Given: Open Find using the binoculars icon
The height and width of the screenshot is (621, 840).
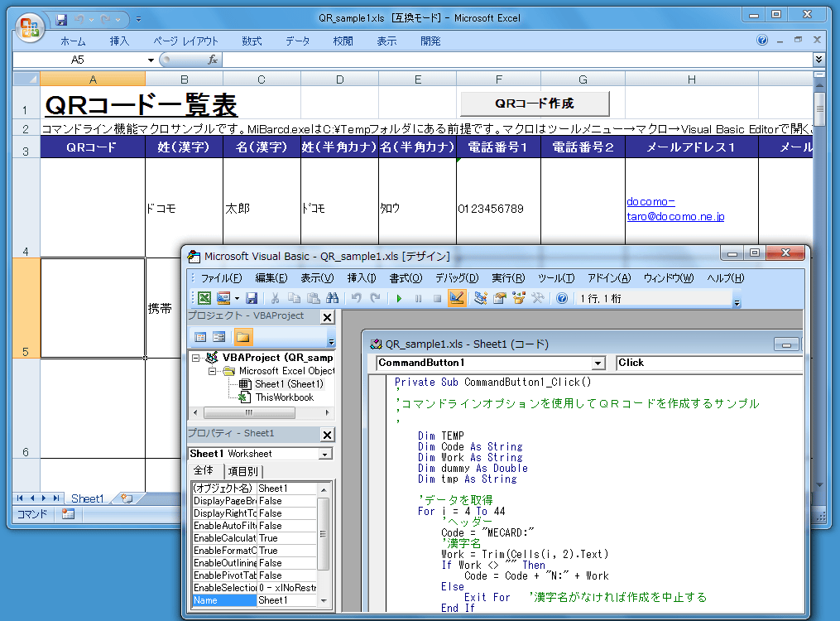Looking at the screenshot, I should coord(332,298).
